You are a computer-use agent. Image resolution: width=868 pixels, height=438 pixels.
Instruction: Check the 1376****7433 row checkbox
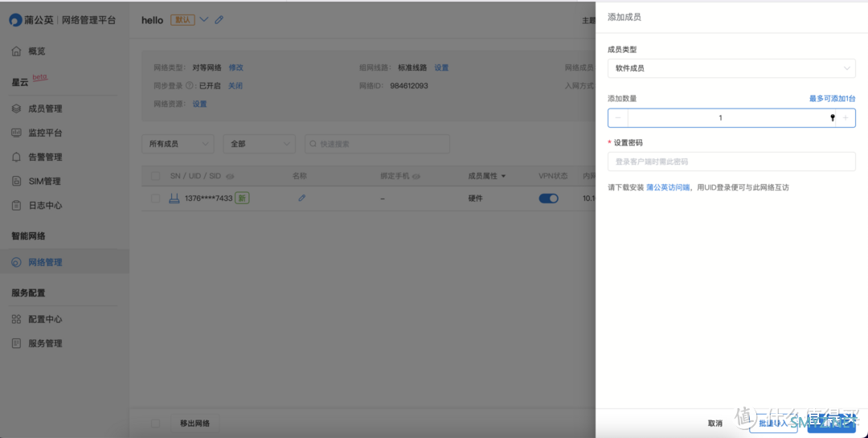pos(156,199)
